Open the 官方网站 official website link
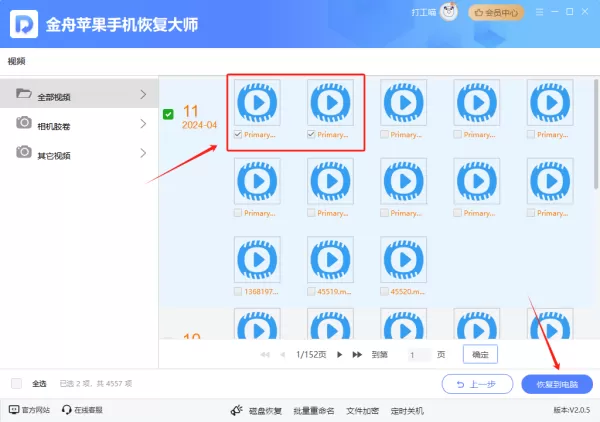The image size is (600, 422). tap(29, 410)
